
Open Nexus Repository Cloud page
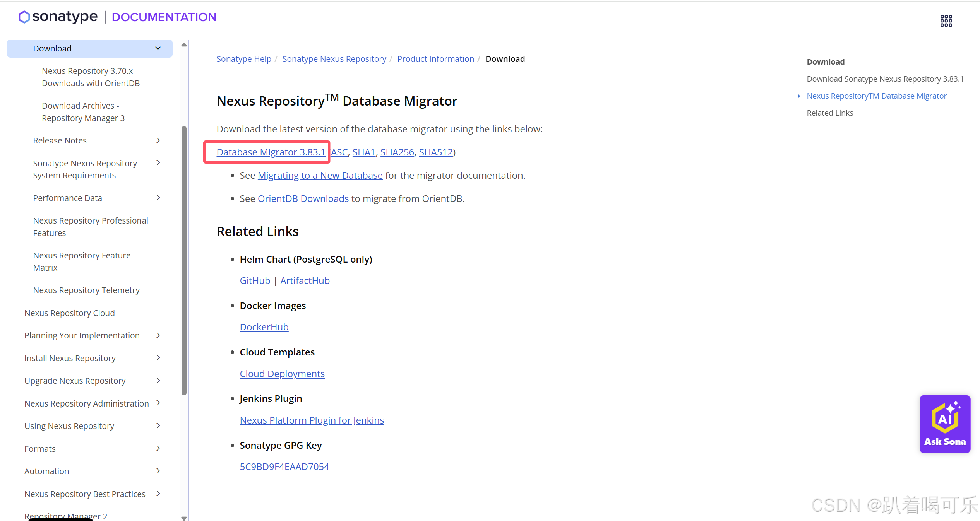[70, 313]
